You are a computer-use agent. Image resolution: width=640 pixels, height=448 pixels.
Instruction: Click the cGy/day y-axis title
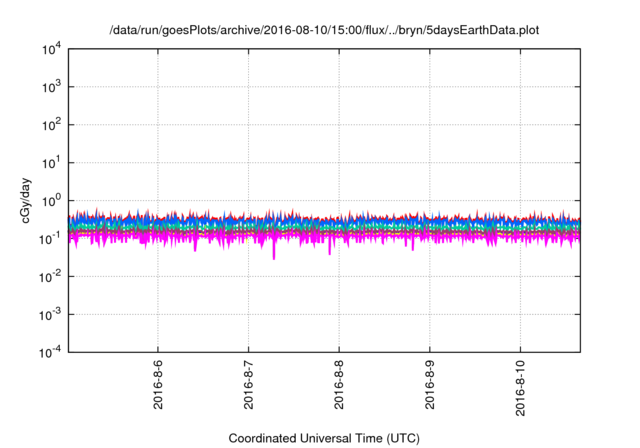[x=26, y=200]
